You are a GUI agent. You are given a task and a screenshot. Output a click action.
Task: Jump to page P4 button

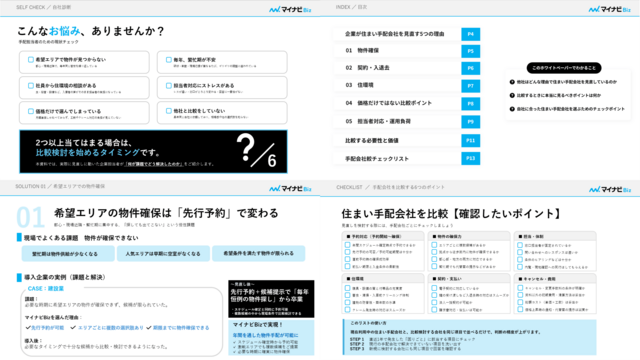pos(471,34)
